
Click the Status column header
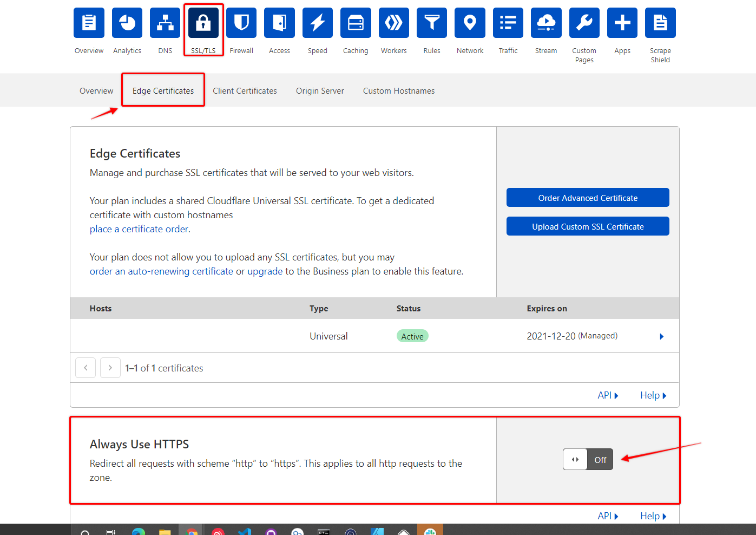(x=409, y=309)
